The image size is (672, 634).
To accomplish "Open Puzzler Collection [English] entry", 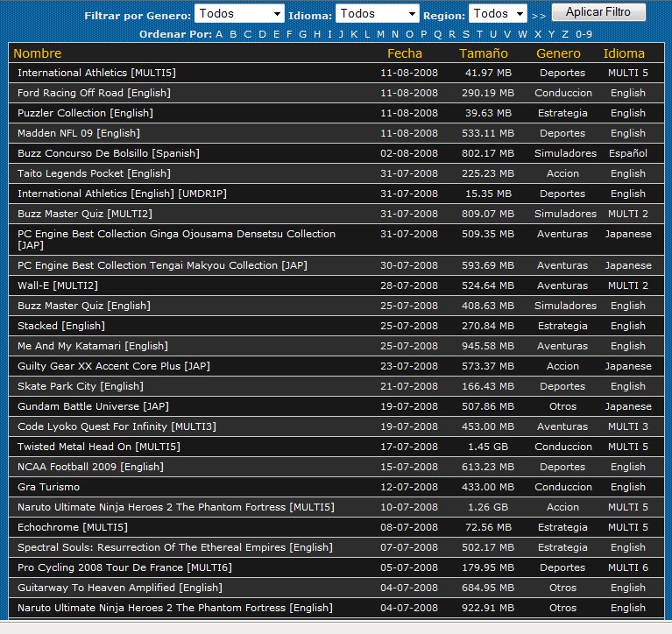I will (85, 113).
